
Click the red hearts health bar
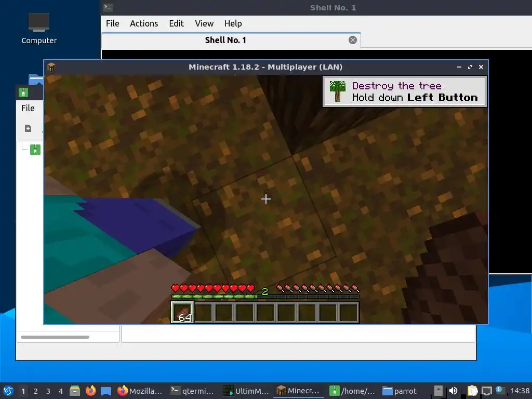coord(212,288)
